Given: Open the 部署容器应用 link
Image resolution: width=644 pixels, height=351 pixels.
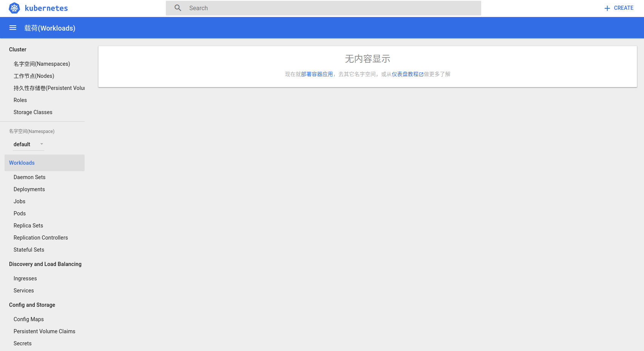Looking at the screenshot, I should coord(317,74).
